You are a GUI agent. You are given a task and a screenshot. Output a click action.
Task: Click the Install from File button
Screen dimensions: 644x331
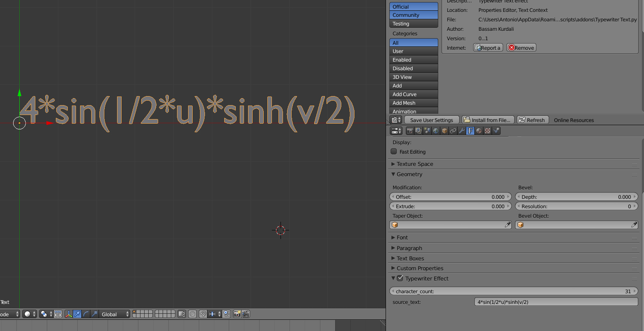point(488,120)
